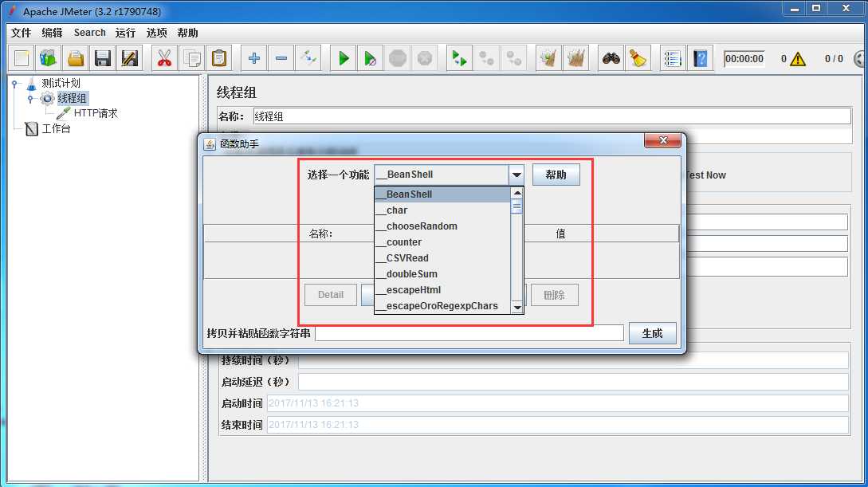
Task: Open the 文件 menu
Action: (x=21, y=33)
